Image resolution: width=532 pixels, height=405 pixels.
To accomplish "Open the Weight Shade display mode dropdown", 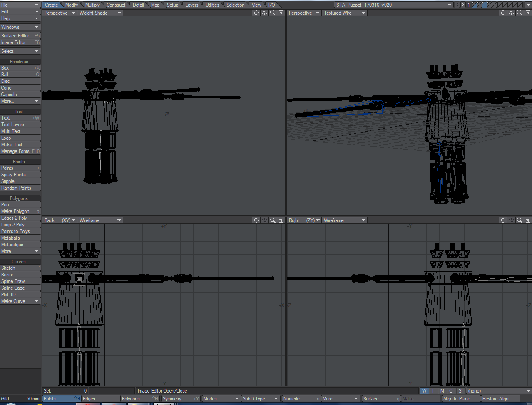I will (x=100, y=12).
